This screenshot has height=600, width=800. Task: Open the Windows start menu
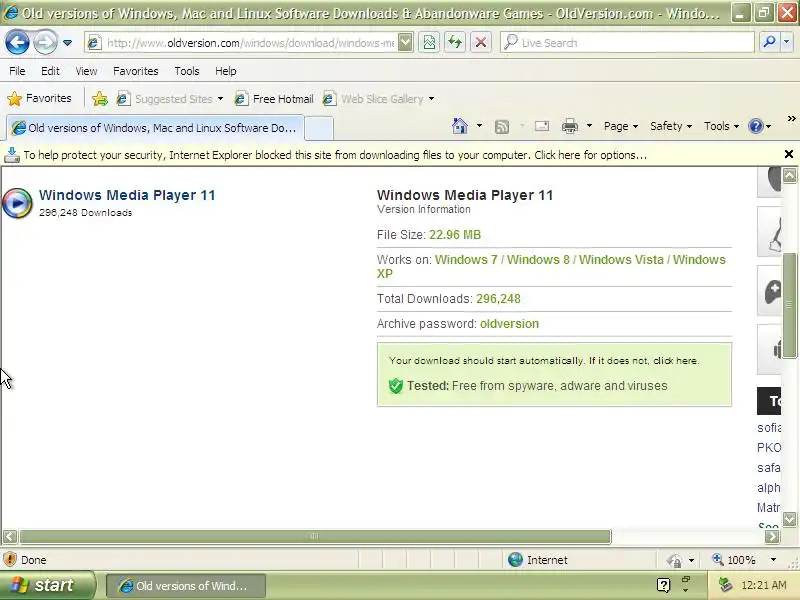(47, 585)
